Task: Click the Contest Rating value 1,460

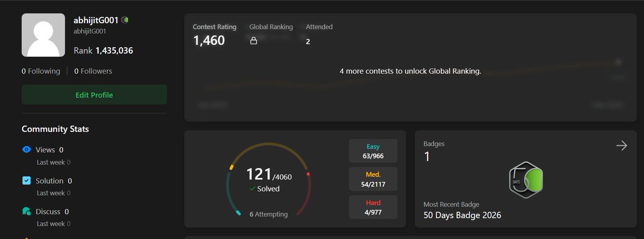Action: point(209,40)
